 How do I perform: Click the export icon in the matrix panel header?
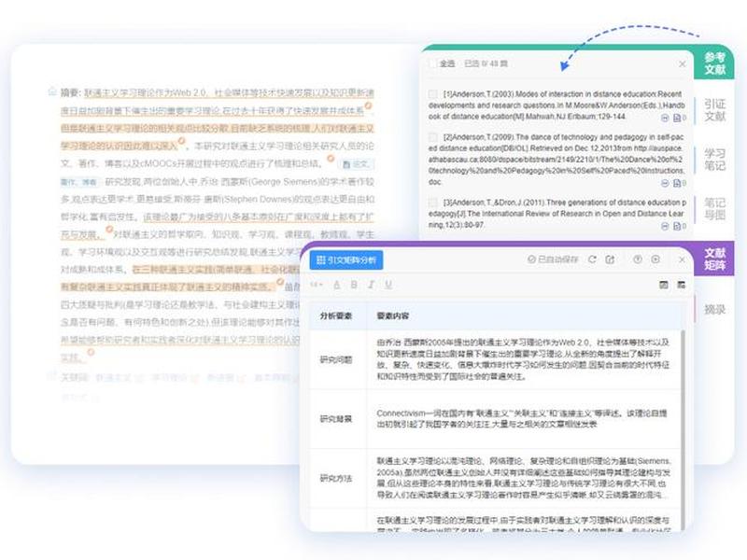click(610, 259)
